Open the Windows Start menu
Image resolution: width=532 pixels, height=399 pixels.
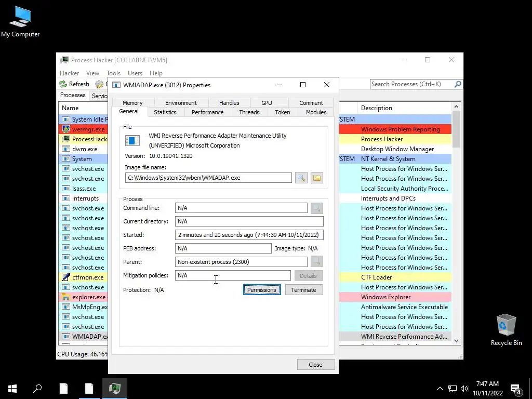[x=12, y=389]
